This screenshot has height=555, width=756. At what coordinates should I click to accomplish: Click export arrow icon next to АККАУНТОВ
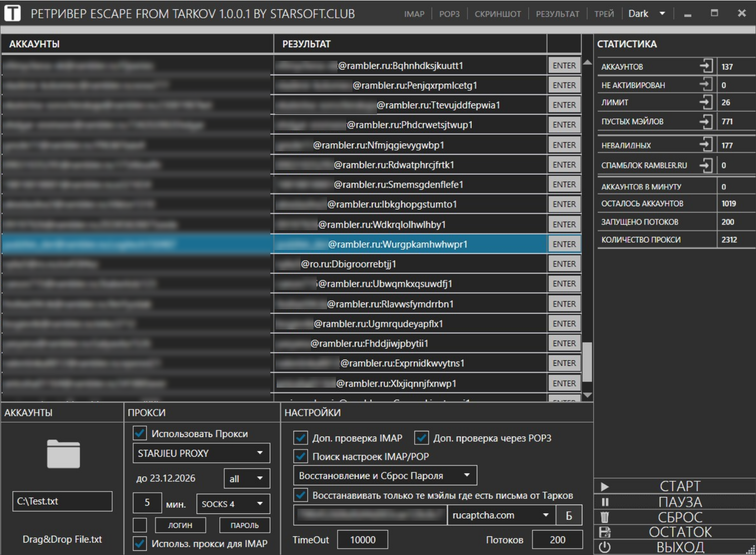(x=706, y=66)
